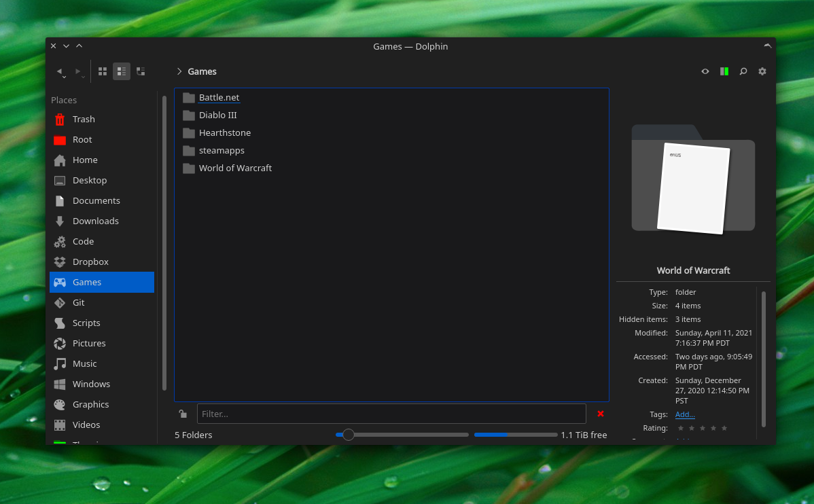Click the Games breadcrumb label
Screen dimensions: 814x504
(x=202, y=71)
